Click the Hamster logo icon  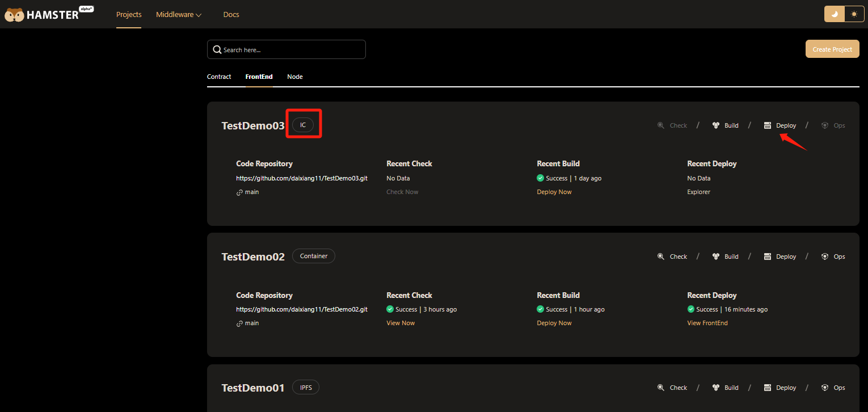(14, 15)
